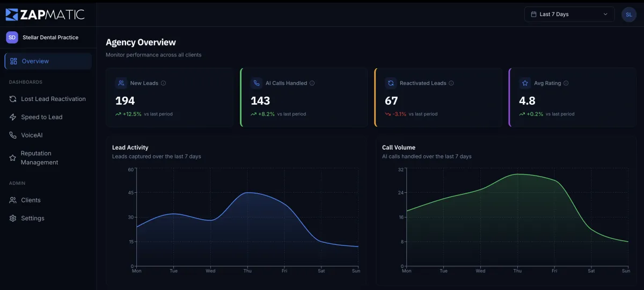644x290 pixels.
Task: Go to the Overview page
Action: 48,61
